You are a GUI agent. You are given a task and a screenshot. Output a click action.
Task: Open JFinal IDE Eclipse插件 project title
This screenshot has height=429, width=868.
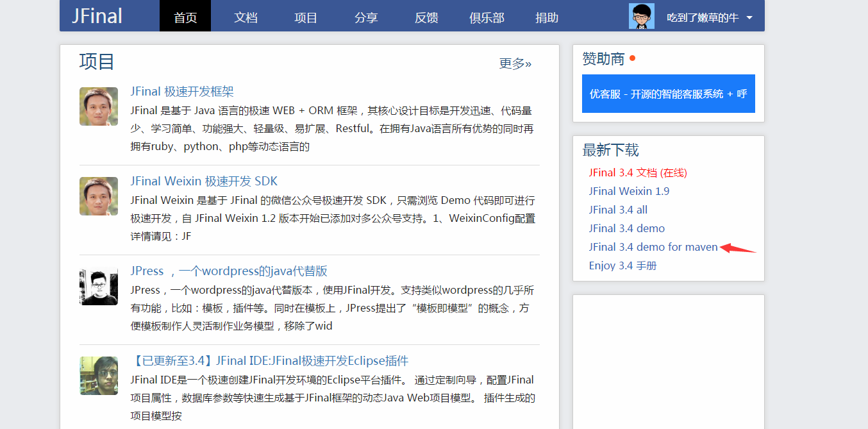coord(269,361)
